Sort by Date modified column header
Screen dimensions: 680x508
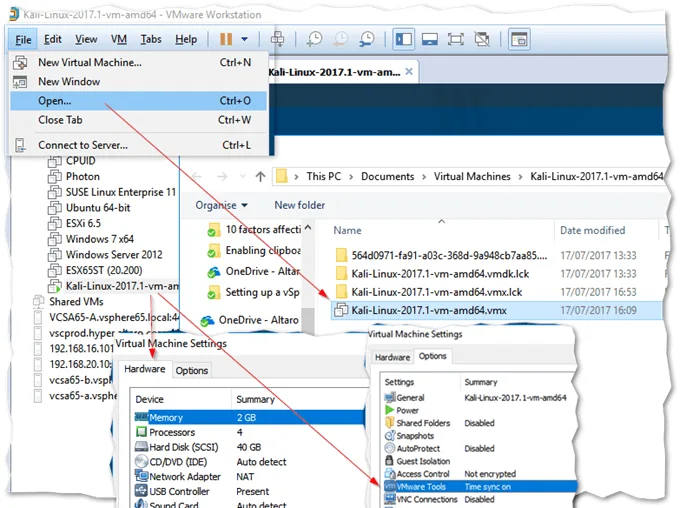pos(592,230)
